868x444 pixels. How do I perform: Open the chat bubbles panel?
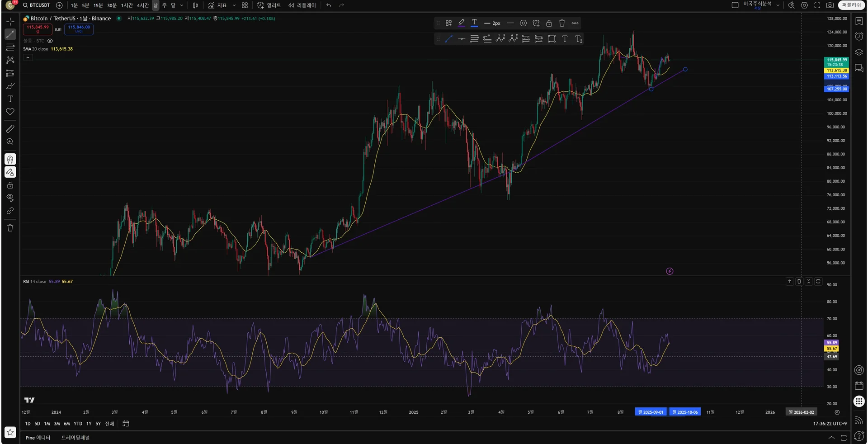coord(859,68)
